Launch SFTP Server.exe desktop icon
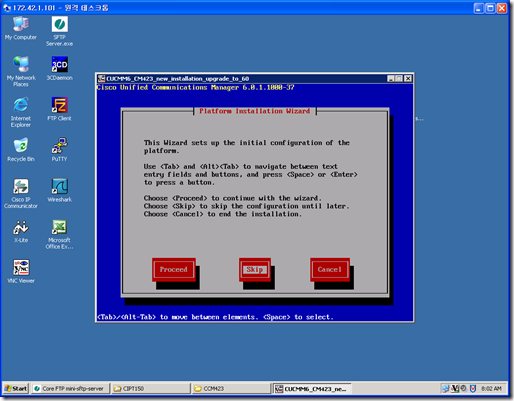The width and height of the screenshot is (514, 401). (x=60, y=31)
